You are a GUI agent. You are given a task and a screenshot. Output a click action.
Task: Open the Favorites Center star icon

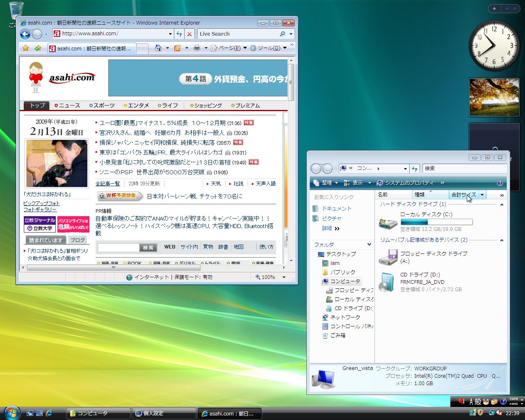[x=26, y=48]
